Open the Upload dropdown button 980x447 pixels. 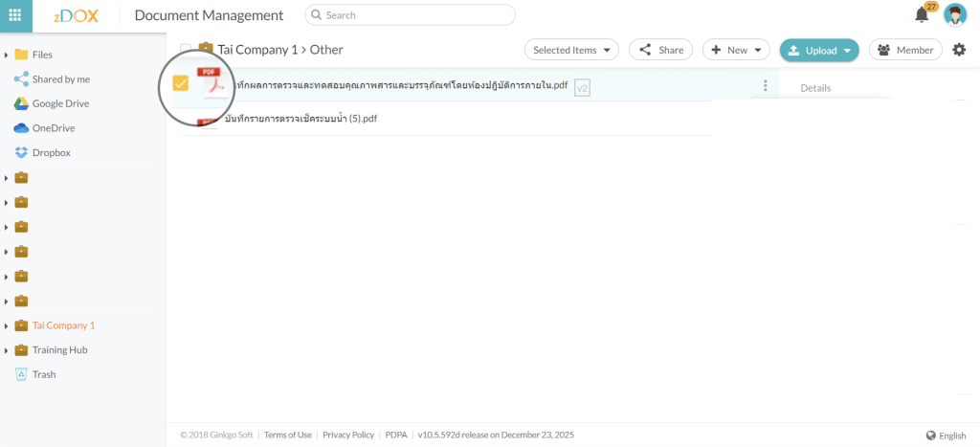point(819,50)
